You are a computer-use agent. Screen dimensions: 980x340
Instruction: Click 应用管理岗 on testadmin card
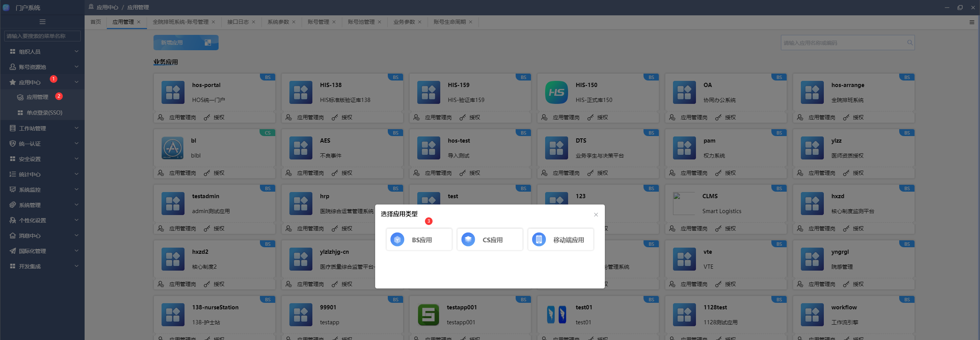pos(182,228)
